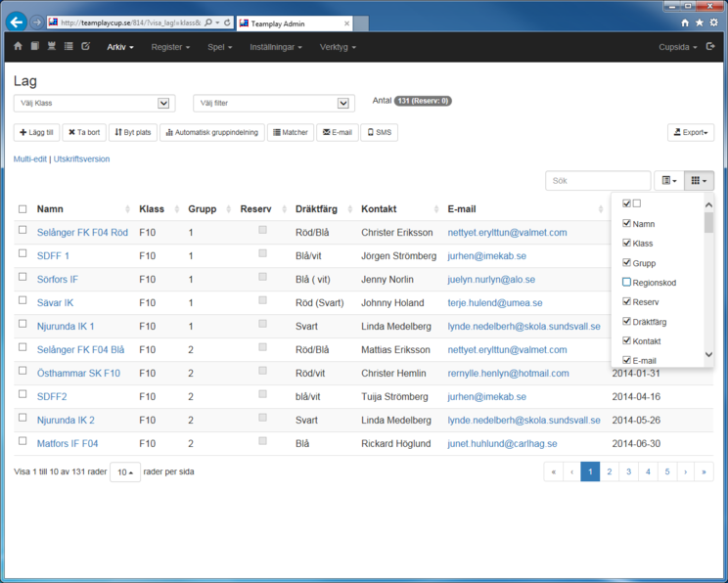Open the Multi-edit link
Viewport: 728px width, 583px height.
[x=30, y=158]
